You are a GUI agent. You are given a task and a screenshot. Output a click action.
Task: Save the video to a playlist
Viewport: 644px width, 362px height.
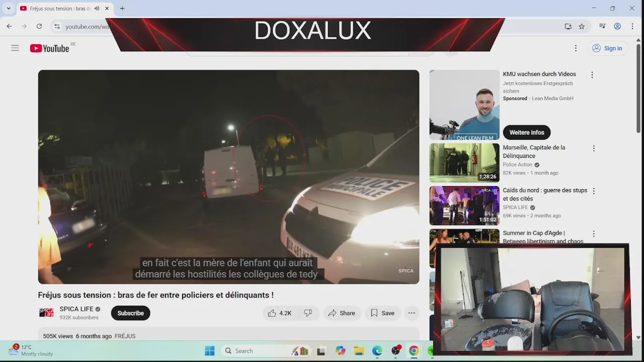point(382,313)
